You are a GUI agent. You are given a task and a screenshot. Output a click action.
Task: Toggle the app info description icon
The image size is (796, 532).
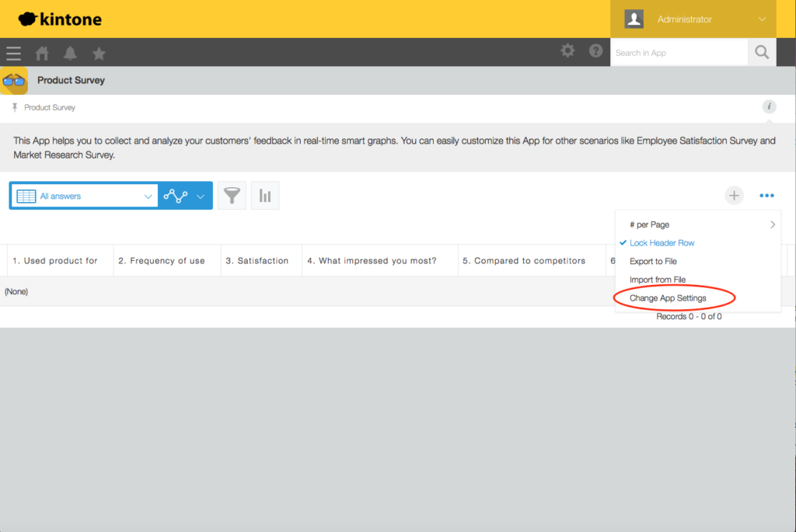click(769, 107)
